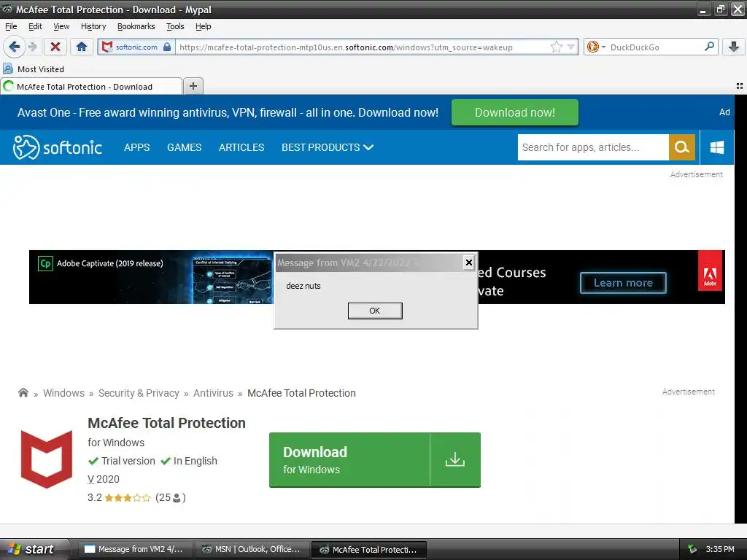The image size is (747, 560).
Task: Open the File menu
Action: [x=11, y=26]
